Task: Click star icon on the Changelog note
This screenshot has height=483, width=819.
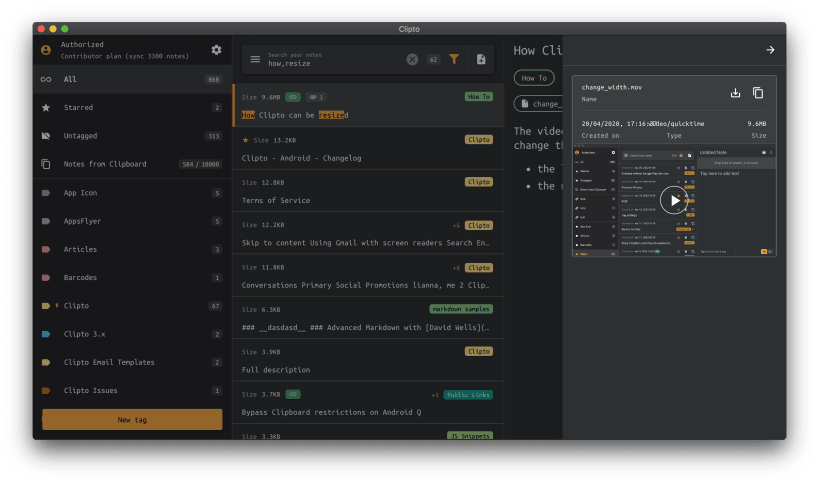Action: point(245,140)
